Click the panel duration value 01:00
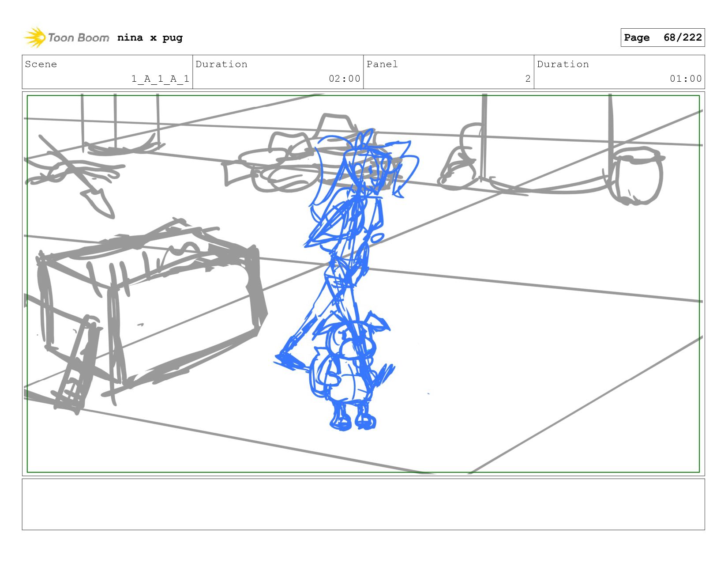Viewport: 728px width, 563px height. tap(686, 79)
